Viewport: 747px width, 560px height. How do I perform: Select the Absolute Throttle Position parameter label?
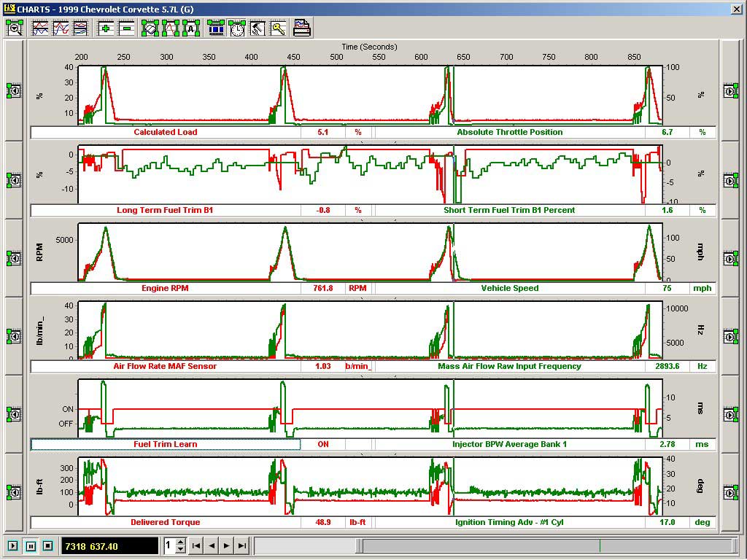coord(510,133)
